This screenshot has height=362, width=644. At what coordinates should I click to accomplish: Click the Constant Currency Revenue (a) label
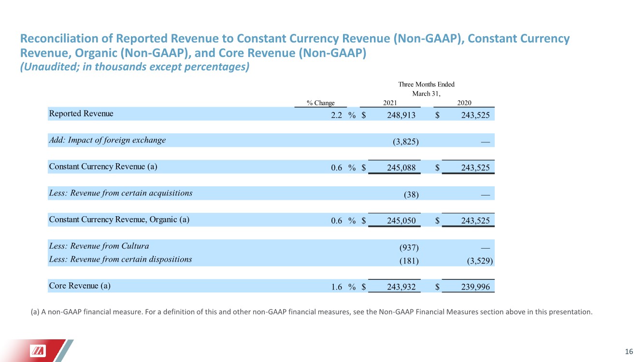tap(103, 167)
